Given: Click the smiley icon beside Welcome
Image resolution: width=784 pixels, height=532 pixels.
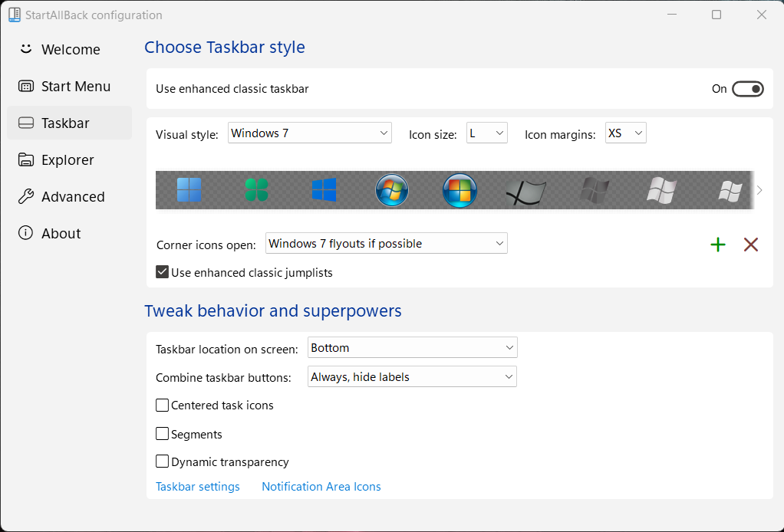Looking at the screenshot, I should coord(25,49).
